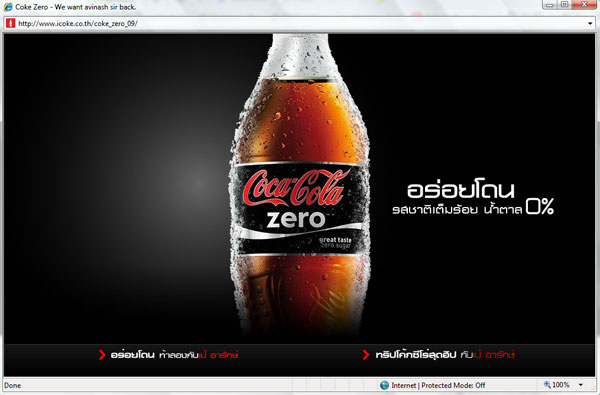Click the left red chevron arrow icon
Viewport: 600px width, 395px height.
pos(102,355)
